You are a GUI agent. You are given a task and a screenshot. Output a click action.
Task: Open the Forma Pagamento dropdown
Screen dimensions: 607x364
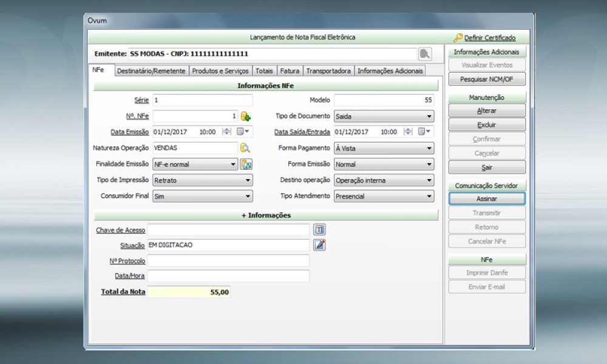(429, 148)
